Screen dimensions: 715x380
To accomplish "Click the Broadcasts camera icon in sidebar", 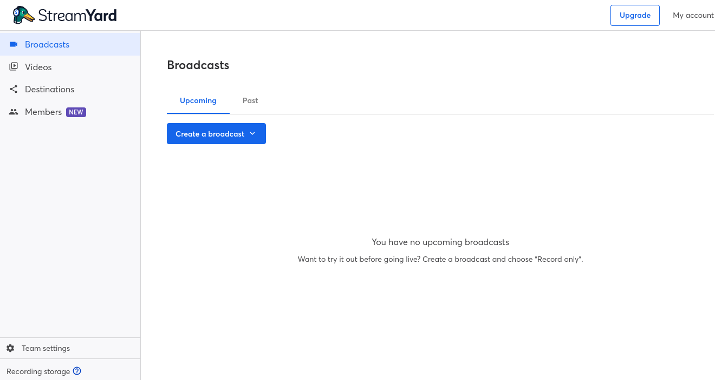I will (x=14, y=44).
